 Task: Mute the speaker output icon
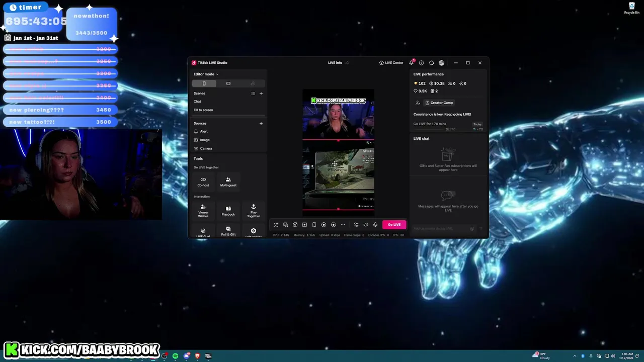click(x=366, y=225)
